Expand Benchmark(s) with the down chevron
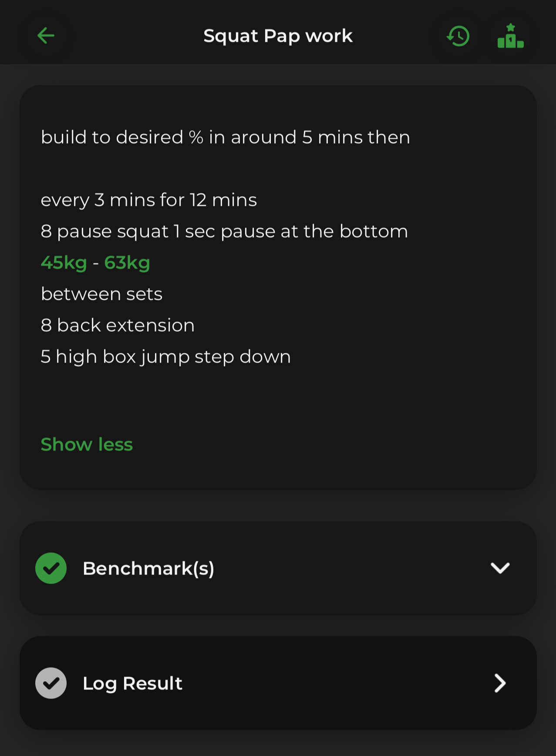556x756 pixels. pos(500,568)
